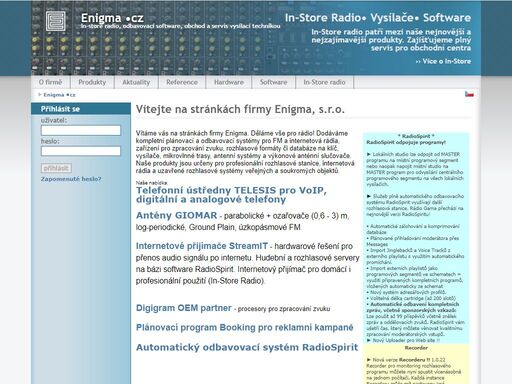Click the 'RadioSpirit odpojuje programy!' text
Image resolution: width=512 pixels, height=384 pixels.
point(406,142)
